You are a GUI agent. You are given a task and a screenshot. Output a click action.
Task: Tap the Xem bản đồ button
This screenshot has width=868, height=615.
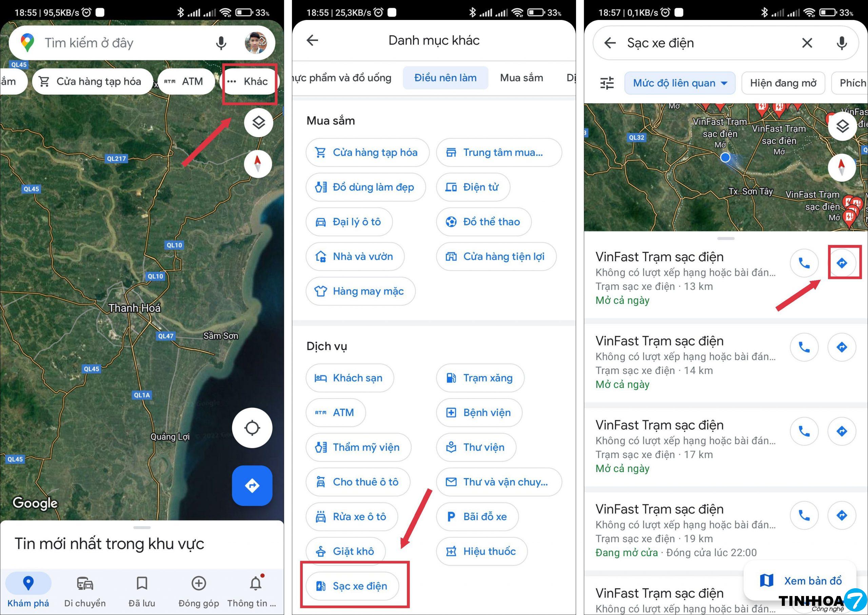[x=800, y=580]
